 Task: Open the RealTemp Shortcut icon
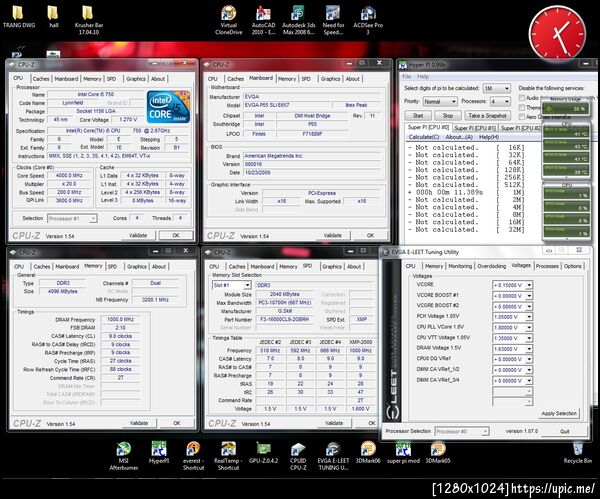coord(228,456)
